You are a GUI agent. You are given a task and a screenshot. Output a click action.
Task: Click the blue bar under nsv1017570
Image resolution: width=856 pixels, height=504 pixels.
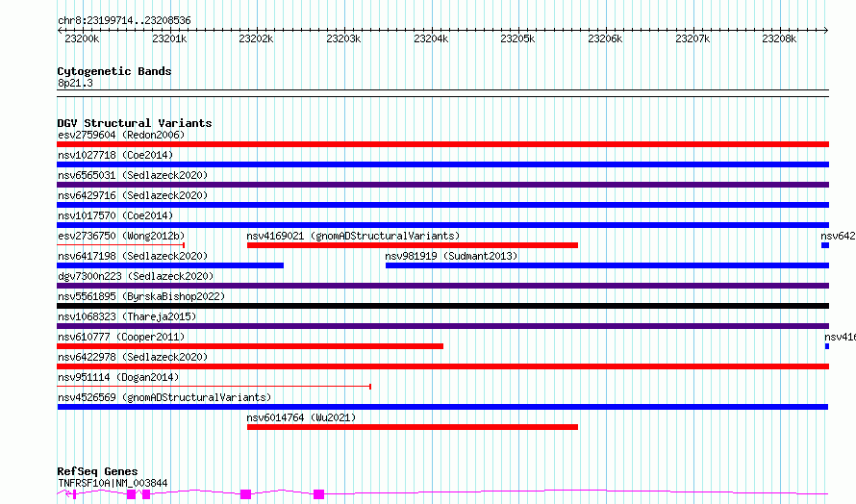442,225
